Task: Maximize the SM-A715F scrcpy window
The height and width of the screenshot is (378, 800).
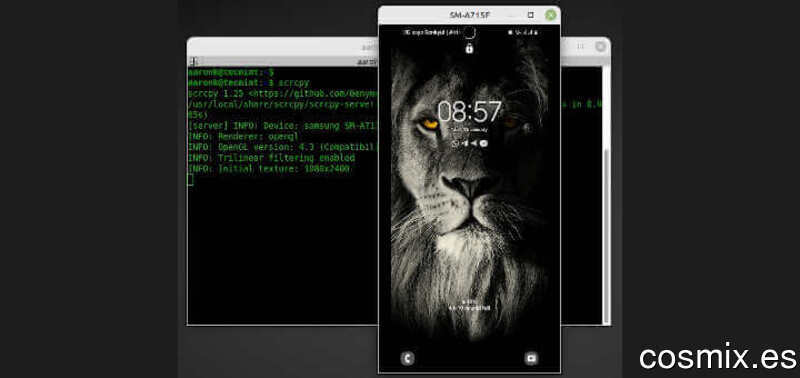Action: (531, 15)
